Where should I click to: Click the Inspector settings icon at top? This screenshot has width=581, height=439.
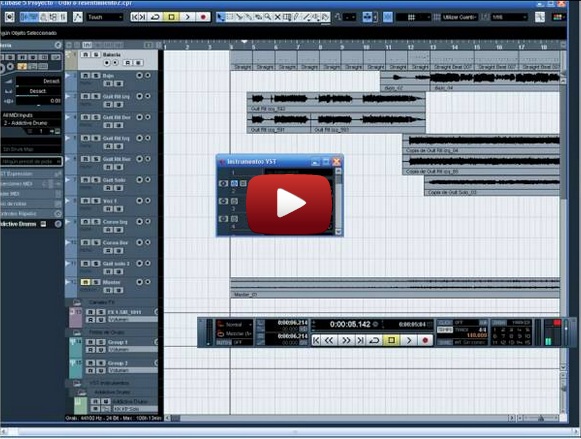point(58,45)
